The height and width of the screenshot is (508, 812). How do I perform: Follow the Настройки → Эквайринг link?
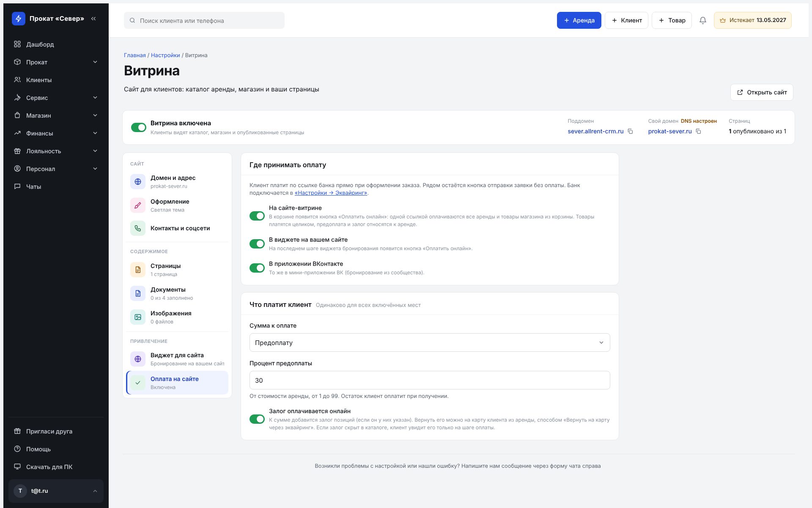(331, 193)
